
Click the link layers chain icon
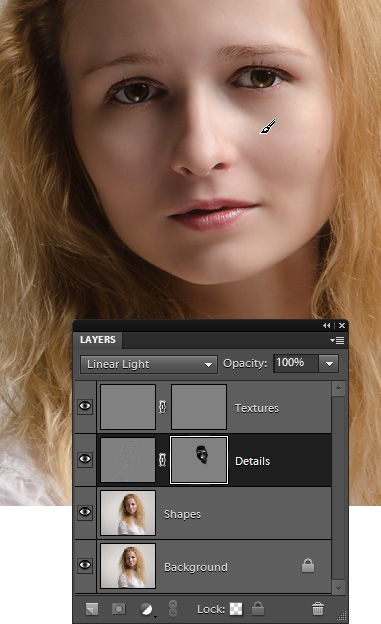(172, 608)
